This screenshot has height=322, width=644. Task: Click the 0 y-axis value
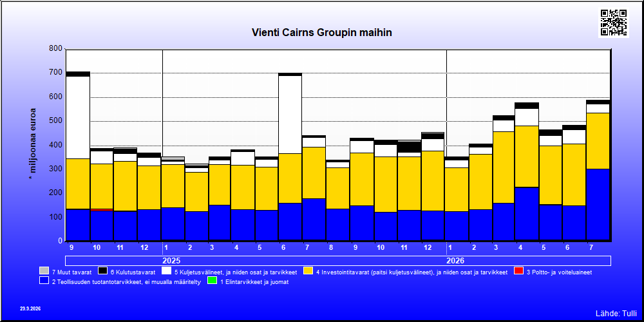pos(61,241)
